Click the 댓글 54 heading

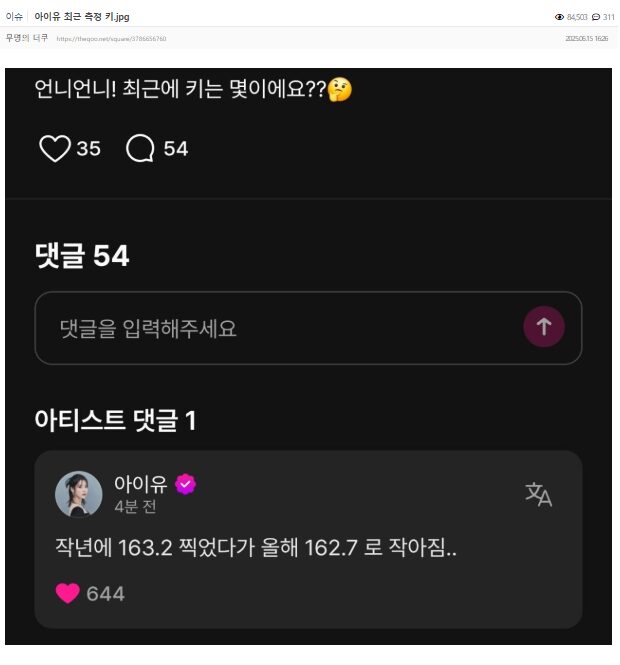pyautogui.click(x=82, y=256)
